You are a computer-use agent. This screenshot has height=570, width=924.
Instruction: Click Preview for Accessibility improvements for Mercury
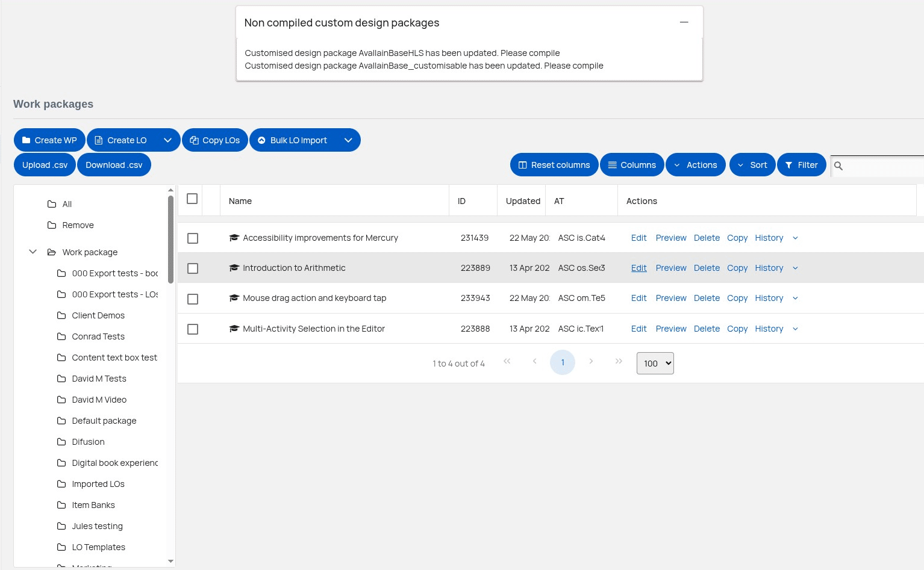[x=671, y=238]
